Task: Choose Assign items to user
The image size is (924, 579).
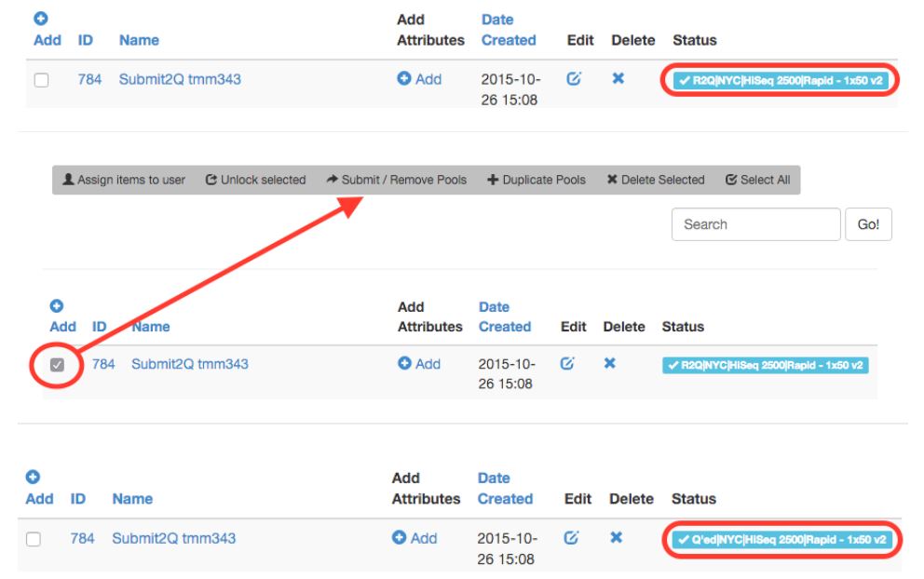Action: click(124, 180)
